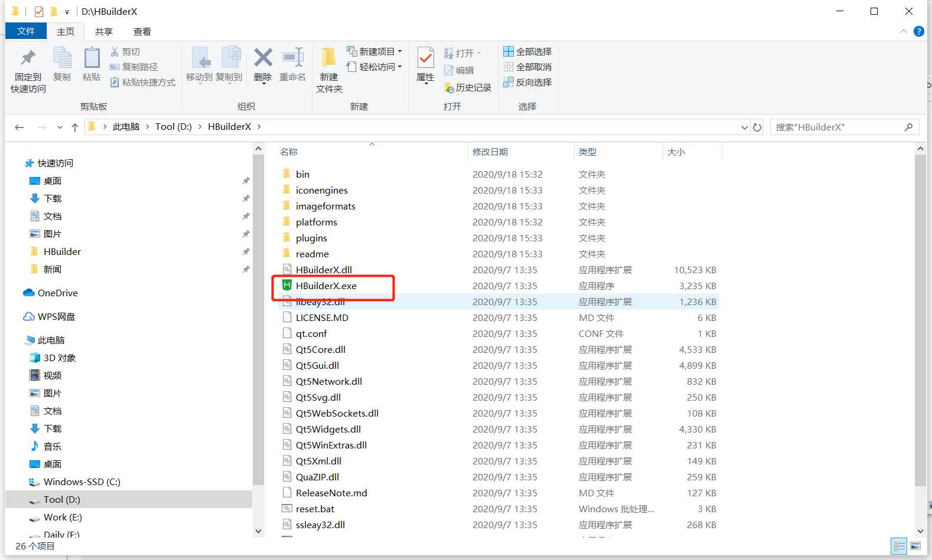Select the qt.conf file
Screen dimensions: 932x560
311,333
